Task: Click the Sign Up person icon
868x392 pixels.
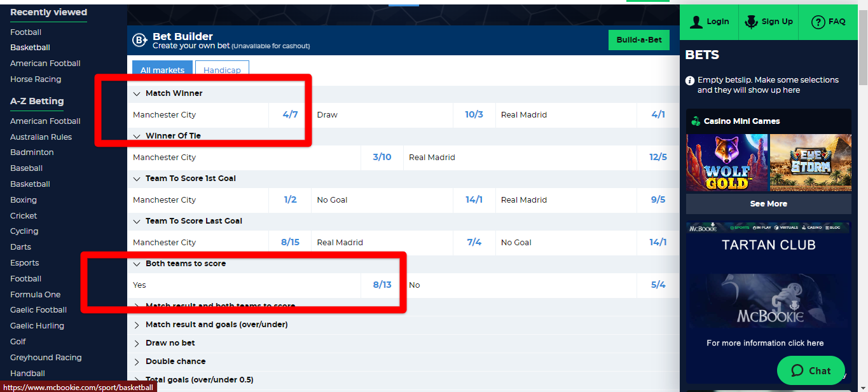Action: pyautogui.click(x=751, y=22)
